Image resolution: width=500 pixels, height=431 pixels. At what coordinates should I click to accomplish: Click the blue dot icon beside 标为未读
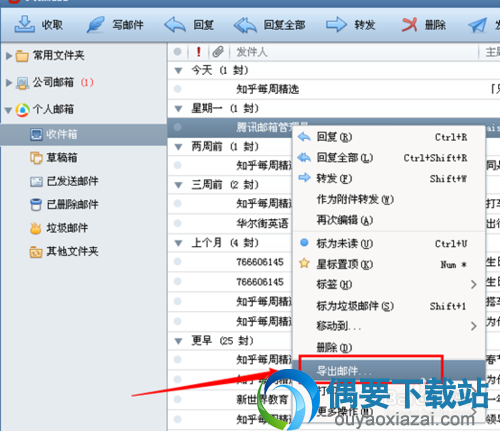304,243
